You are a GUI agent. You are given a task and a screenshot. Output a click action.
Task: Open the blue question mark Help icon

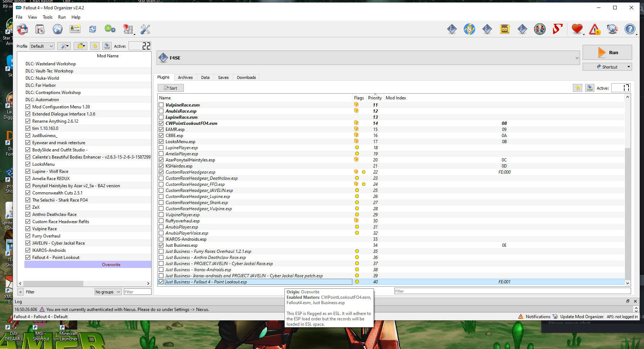tap(630, 29)
